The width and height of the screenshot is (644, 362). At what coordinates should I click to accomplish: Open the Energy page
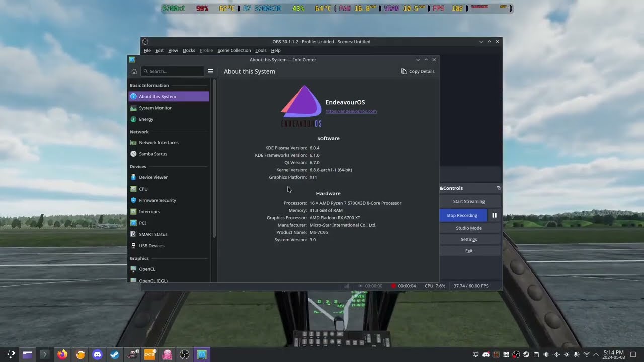click(169, 119)
